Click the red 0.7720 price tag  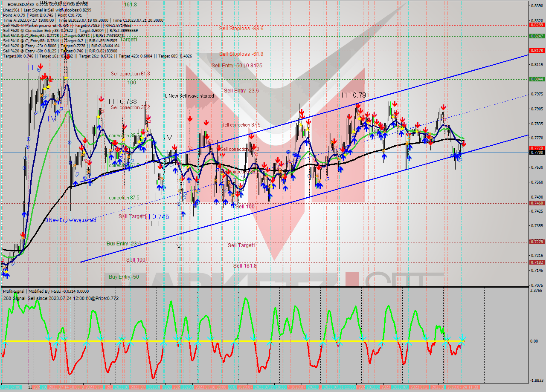coord(537,148)
